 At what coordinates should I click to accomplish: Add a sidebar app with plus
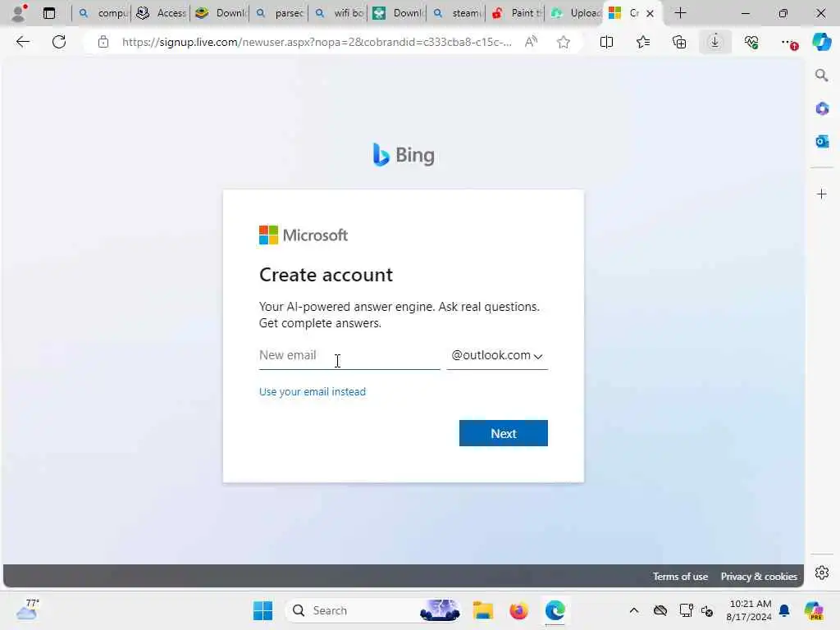click(x=822, y=194)
